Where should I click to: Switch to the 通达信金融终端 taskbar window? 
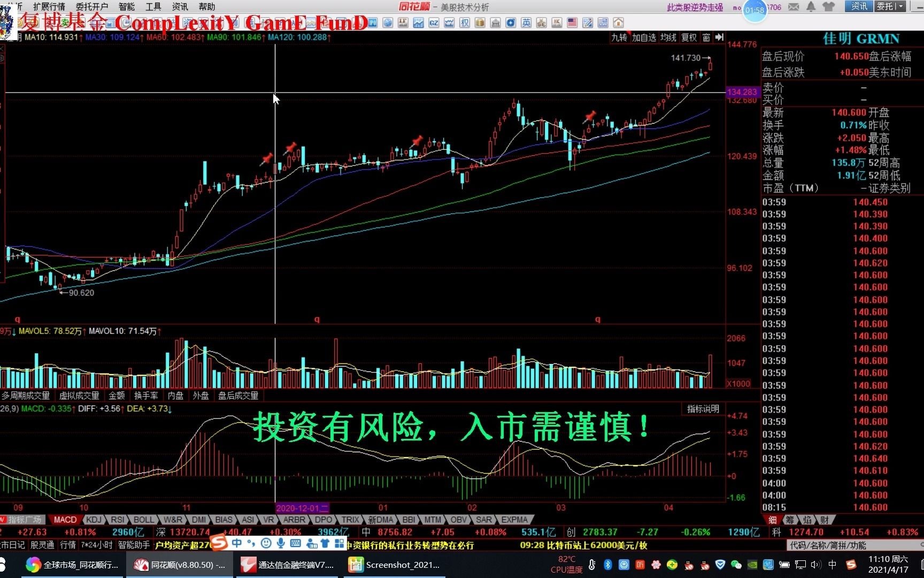(x=288, y=565)
